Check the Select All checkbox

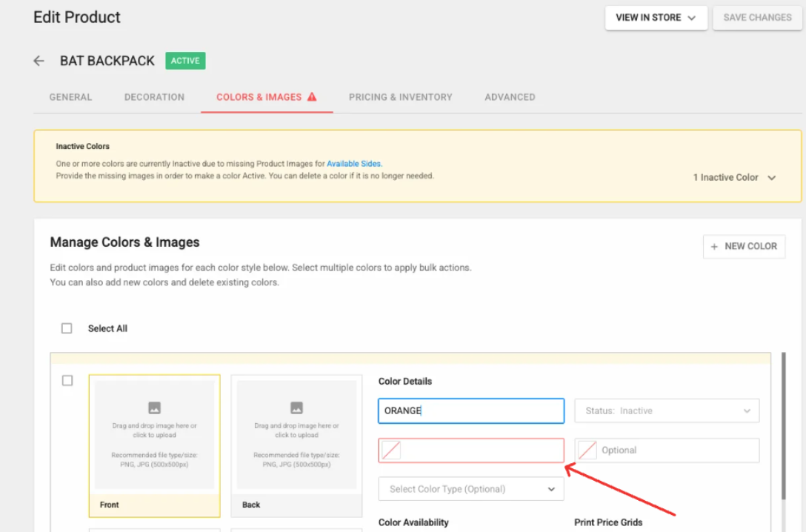tap(67, 328)
